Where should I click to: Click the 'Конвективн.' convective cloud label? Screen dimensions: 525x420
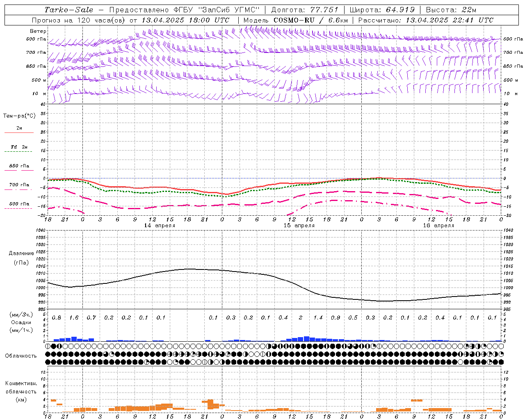point(21,383)
